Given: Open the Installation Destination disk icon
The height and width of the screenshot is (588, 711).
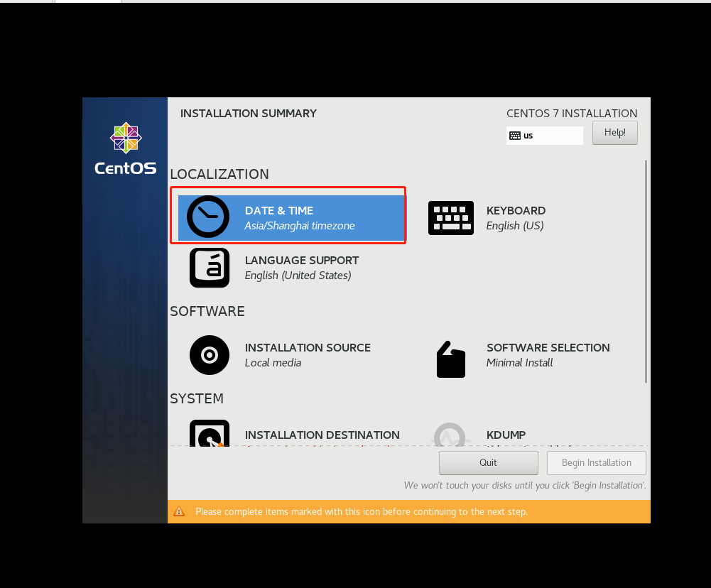Looking at the screenshot, I should tap(210, 433).
